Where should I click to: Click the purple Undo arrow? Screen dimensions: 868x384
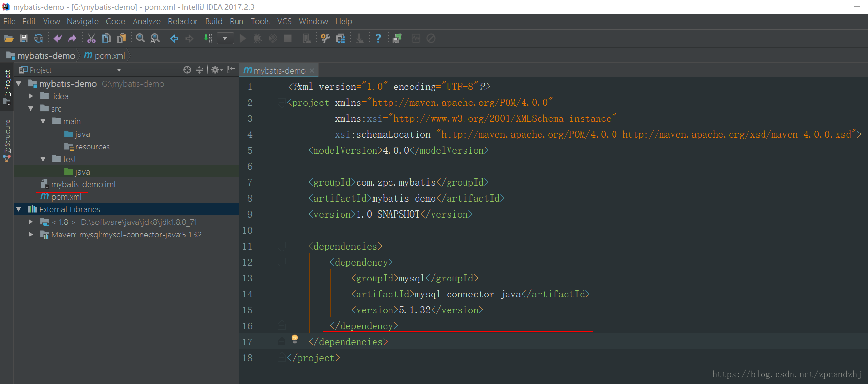(x=58, y=38)
